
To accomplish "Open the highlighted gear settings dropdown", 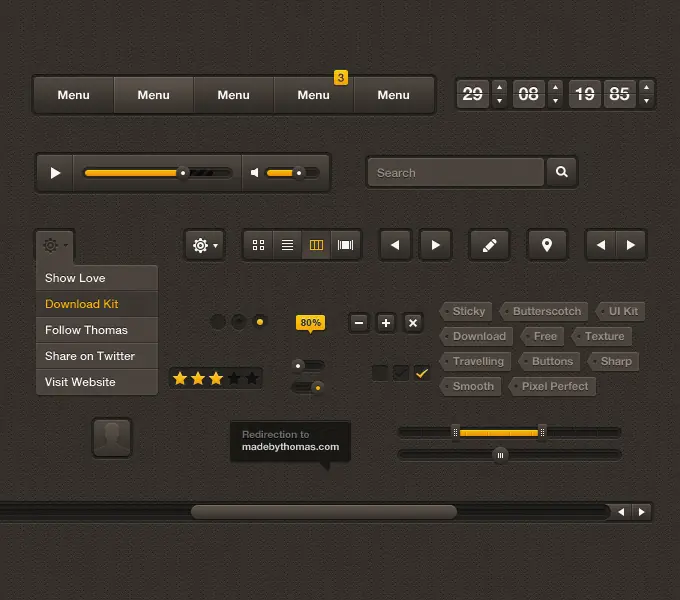I will 205,245.
